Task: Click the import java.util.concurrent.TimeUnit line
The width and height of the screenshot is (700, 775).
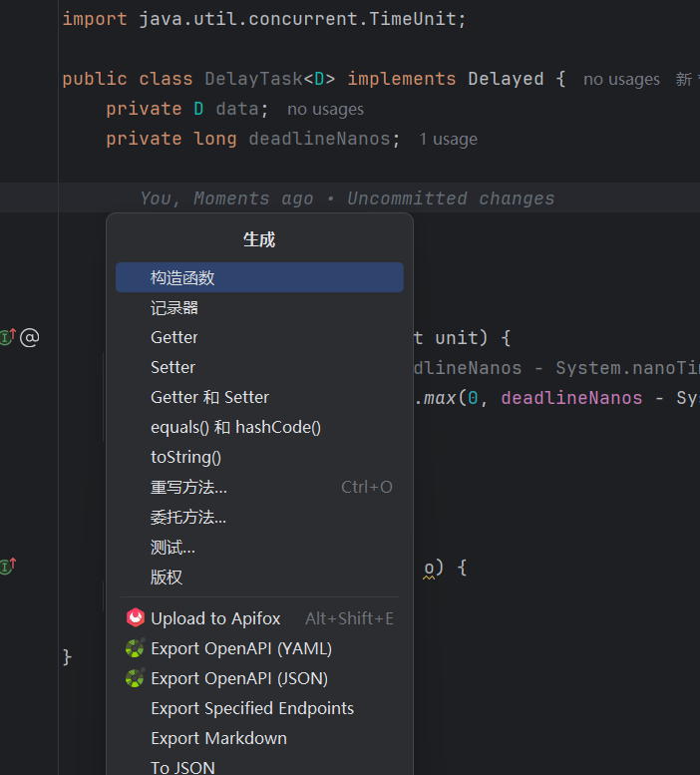Action: [264, 19]
